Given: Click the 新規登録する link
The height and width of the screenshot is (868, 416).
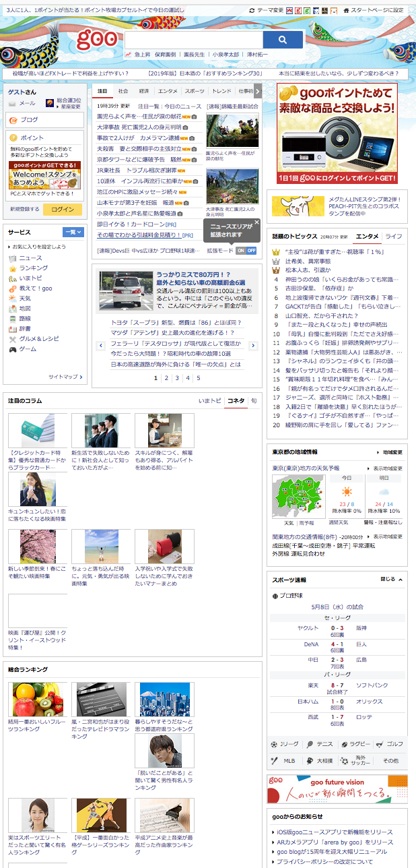Looking at the screenshot, I should click(x=24, y=210).
